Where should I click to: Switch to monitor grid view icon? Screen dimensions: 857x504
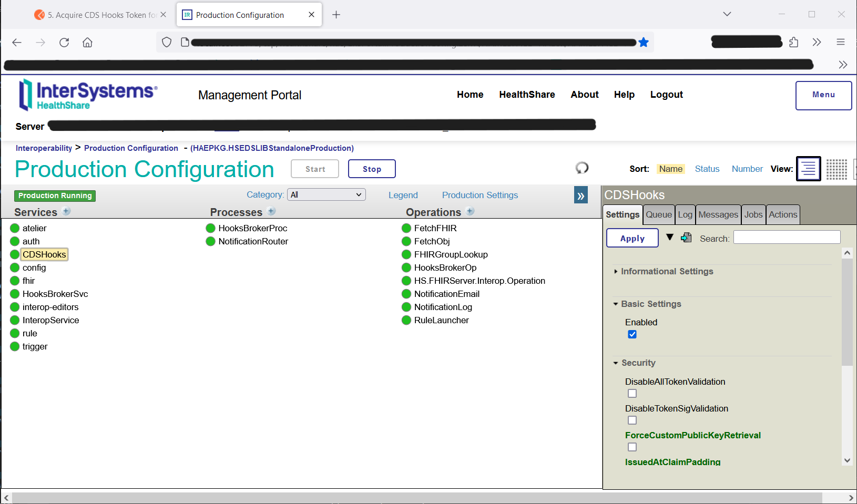[x=836, y=169]
